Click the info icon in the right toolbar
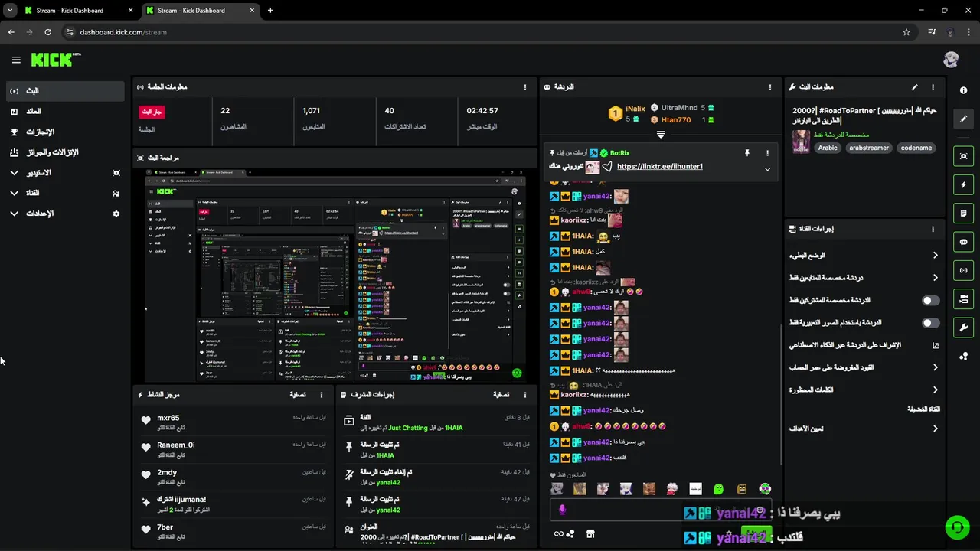Image resolution: width=980 pixels, height=551 pixels. click(963, 90)
